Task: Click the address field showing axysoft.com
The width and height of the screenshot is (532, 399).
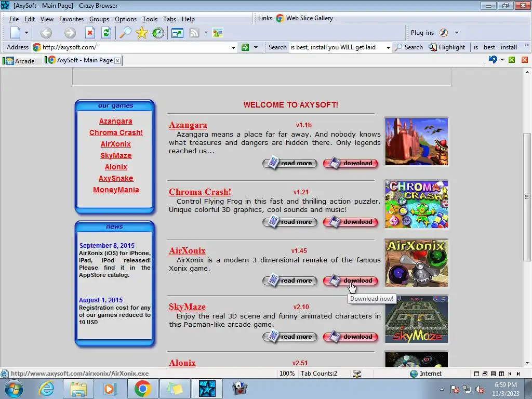Action: pos(136,47)
